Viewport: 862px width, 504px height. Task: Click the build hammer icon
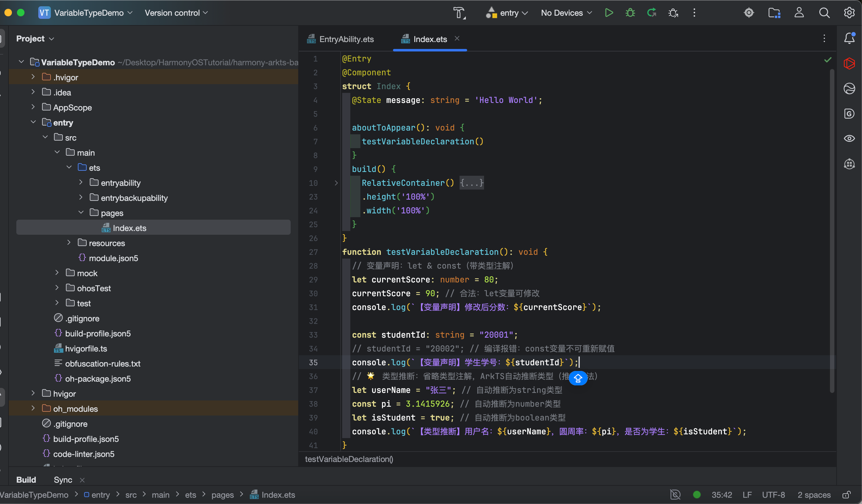click(x=459, y=13)
